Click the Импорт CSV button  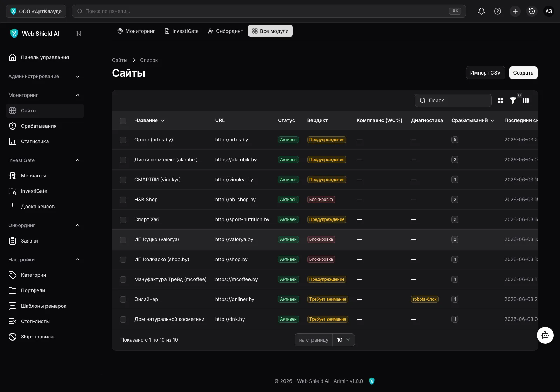(x=485, y=73)
